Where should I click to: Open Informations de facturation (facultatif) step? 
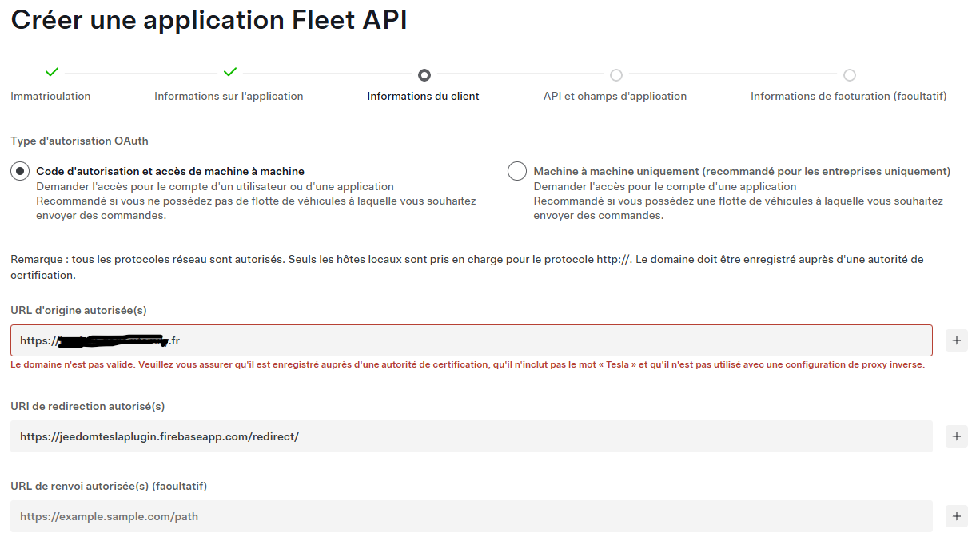click(x=848, y=96)
